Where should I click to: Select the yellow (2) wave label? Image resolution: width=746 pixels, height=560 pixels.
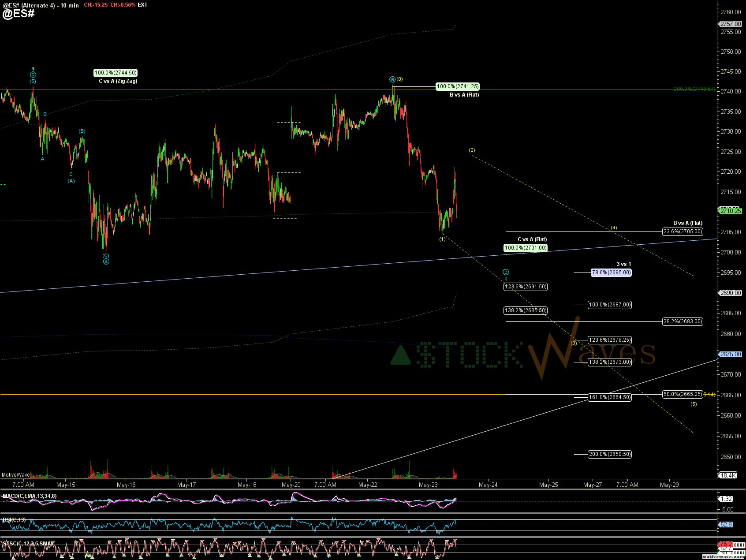pos(472,150)
